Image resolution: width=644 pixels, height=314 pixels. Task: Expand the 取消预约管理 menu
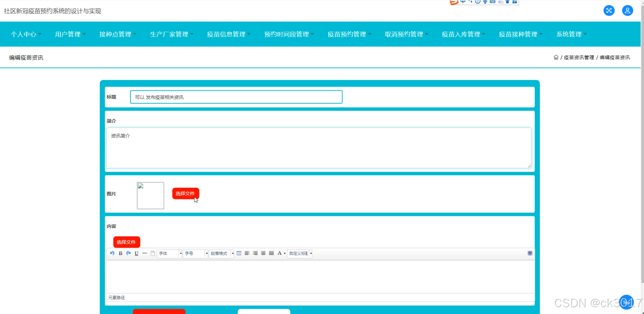pyautogui.click(x=406, y=34)
